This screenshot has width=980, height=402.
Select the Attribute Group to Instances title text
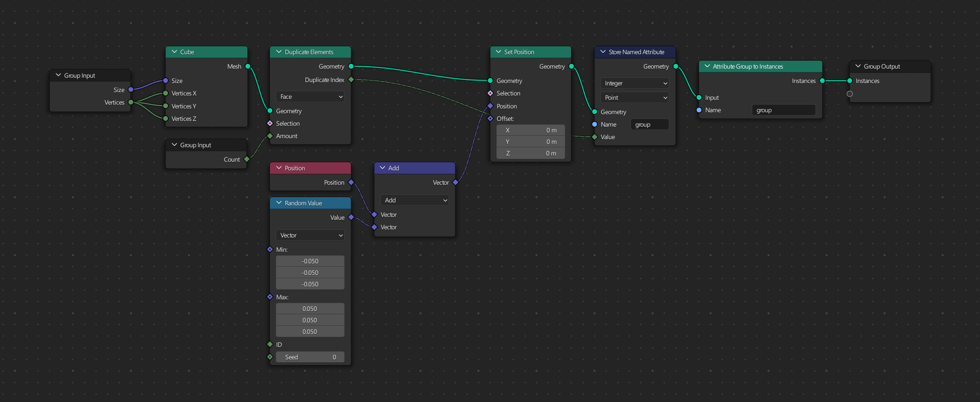(x=748, y=66)
